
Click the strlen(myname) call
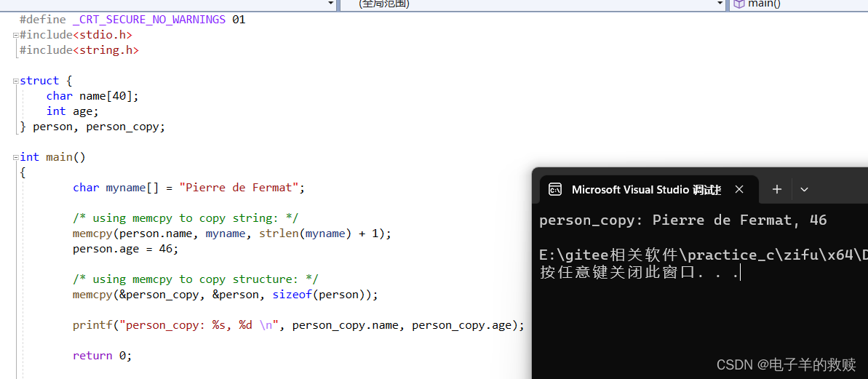pyautogui.click(x=306, y=234)
